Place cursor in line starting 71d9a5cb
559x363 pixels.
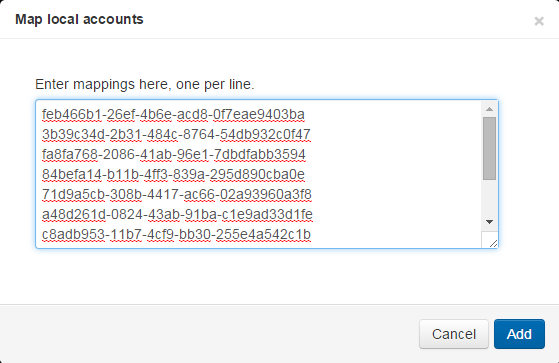(x=177, y=195)
